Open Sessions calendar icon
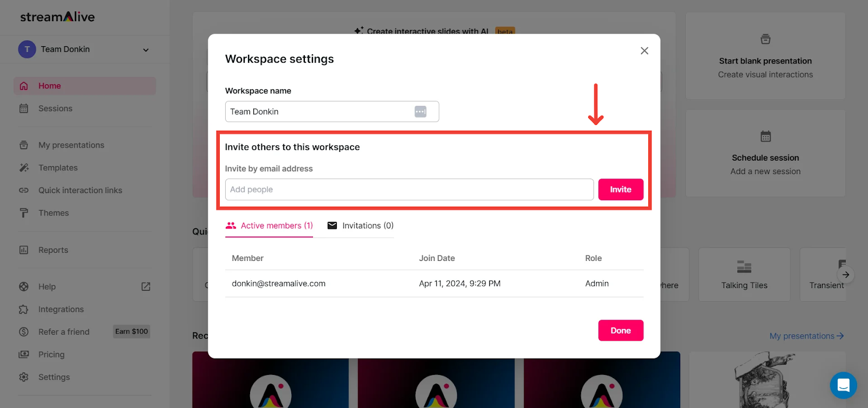The width and height of the screenshot is (868, 408). (x=24, y=109)
